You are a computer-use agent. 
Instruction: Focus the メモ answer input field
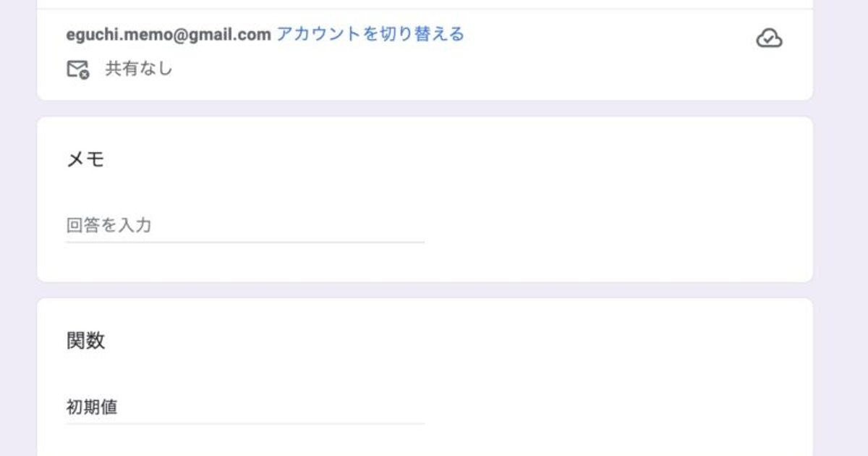244,226
